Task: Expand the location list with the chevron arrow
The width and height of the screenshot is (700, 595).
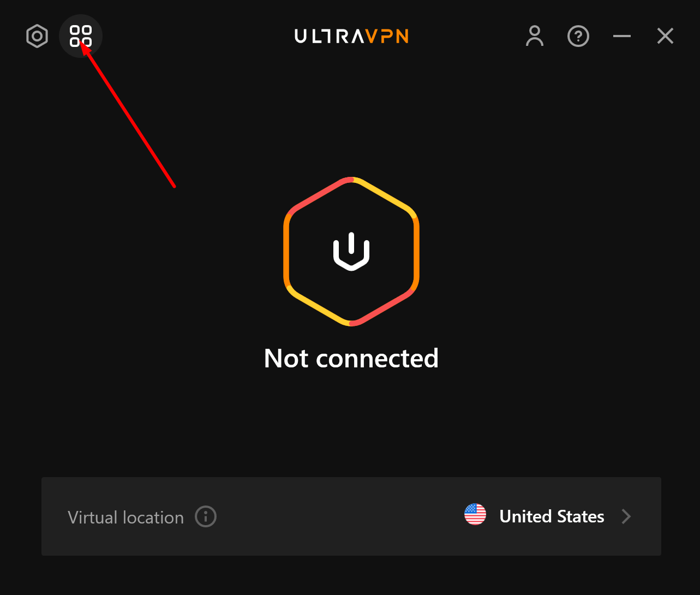Action: pyautogui.click(x=626, y=516)
